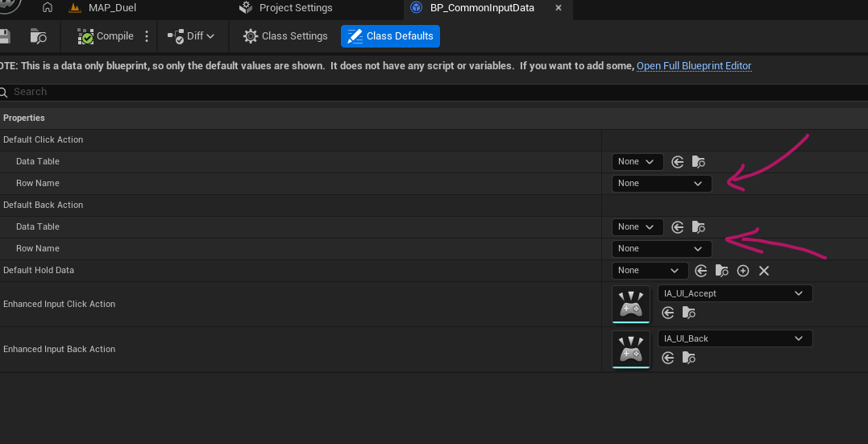The width and height of the screenshot is (868, 444).
Task: Open the Diff dropdown menu
Action: pos(191,36)
